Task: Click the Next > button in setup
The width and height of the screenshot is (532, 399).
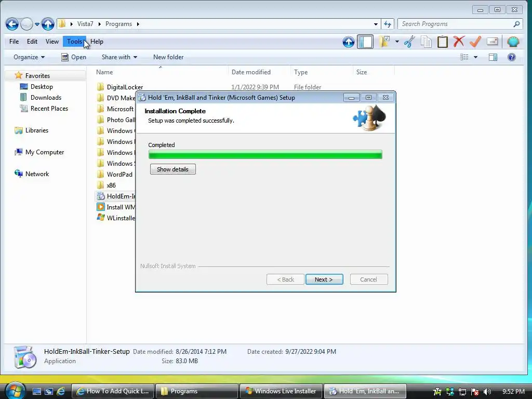Action: pos(324,280)
